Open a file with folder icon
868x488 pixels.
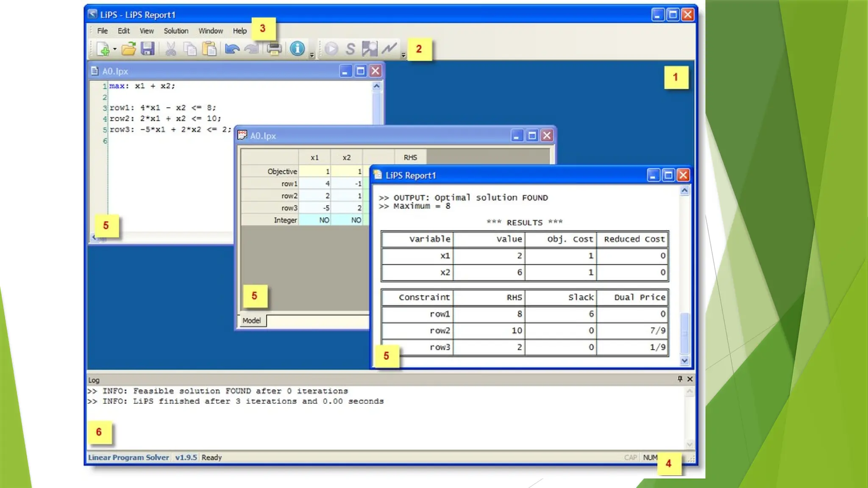(x=128, y=49)
